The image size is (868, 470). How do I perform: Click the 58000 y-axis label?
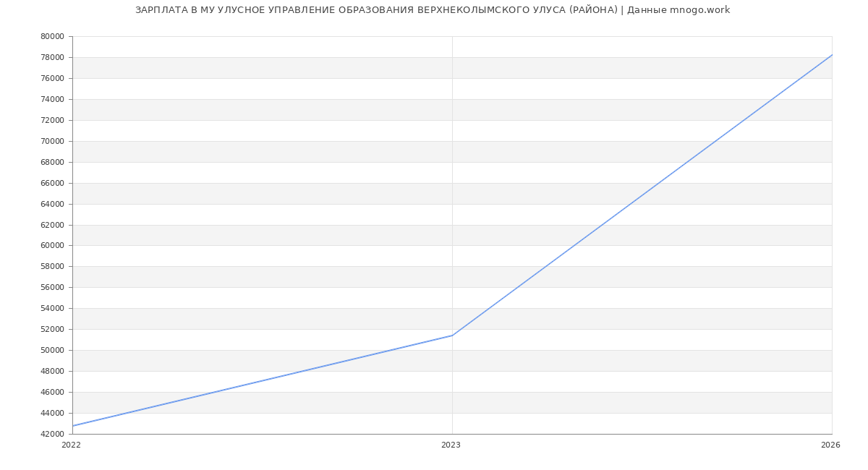coord(53,266)
